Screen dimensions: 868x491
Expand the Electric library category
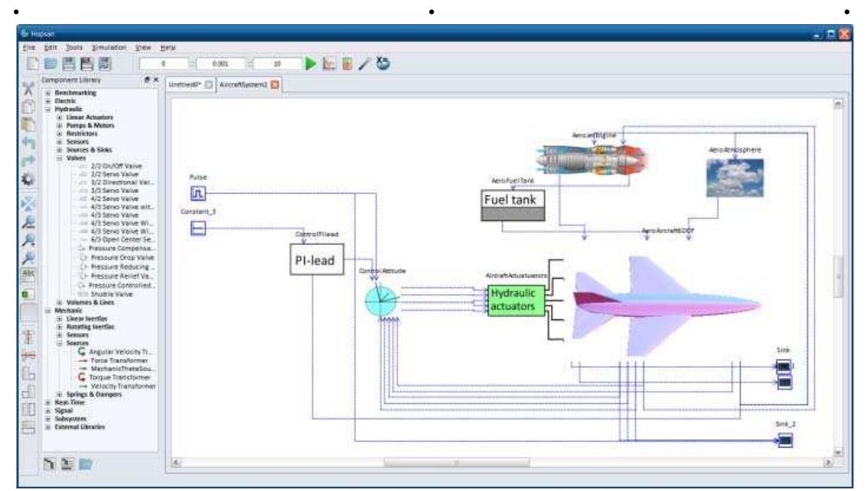coord(48,101)
